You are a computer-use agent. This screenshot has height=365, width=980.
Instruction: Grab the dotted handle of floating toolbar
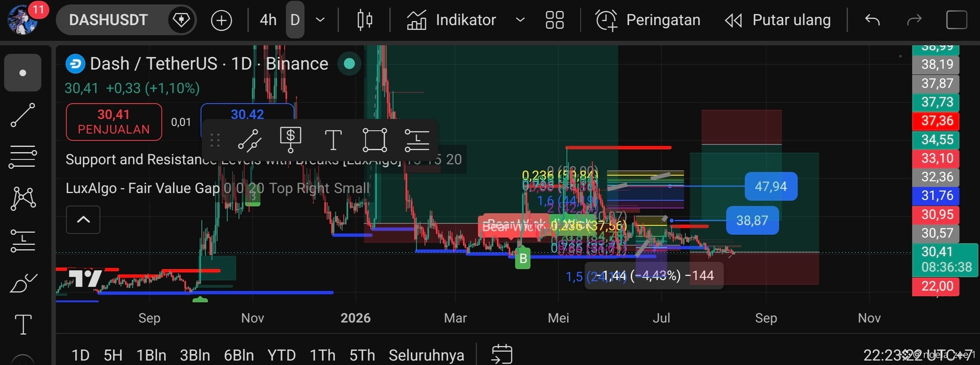215,140
